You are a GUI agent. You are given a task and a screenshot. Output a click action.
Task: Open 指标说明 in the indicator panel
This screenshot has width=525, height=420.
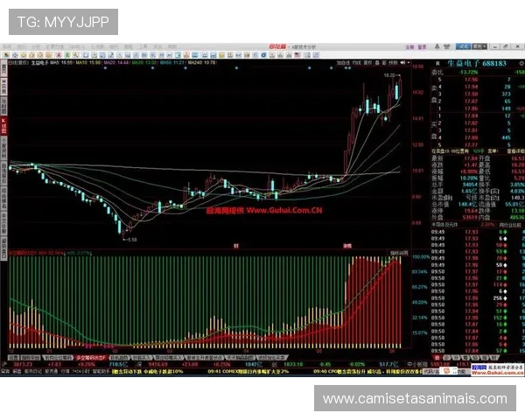click(x=396, y=253)
